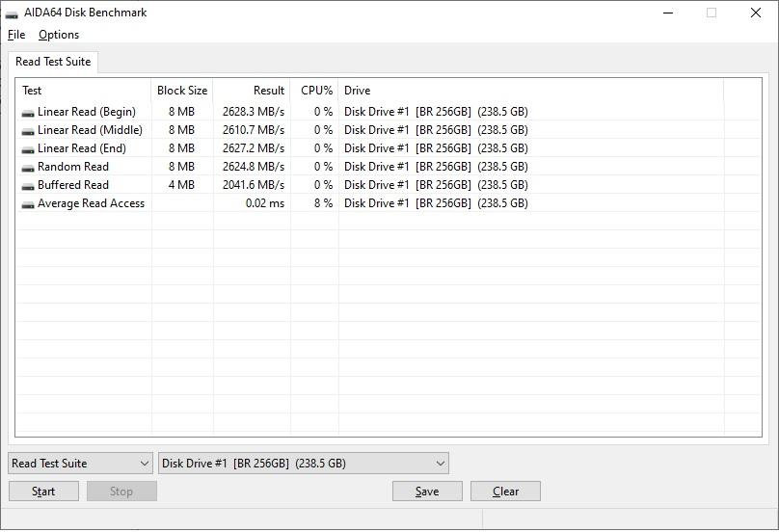The width and height of the screenshot is (779, 532).
Task: Click the Clear button
Action: tap(505, 492)
